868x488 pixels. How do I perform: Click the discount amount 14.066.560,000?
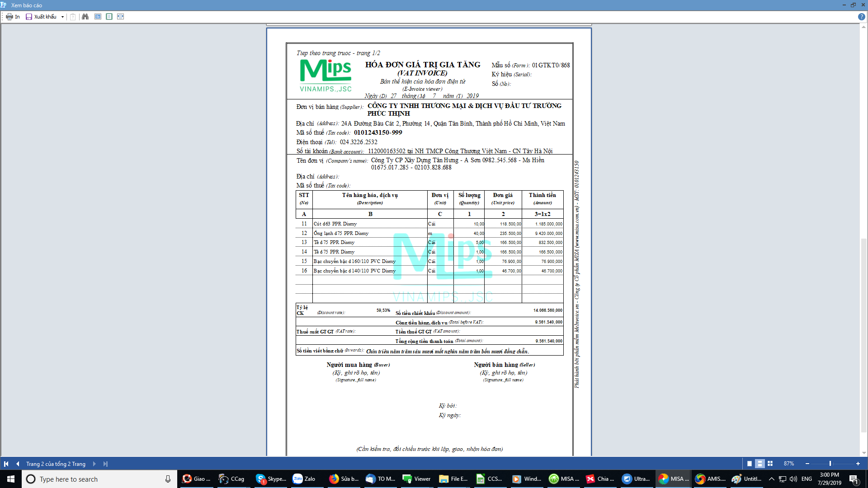(x=548, y=310)
